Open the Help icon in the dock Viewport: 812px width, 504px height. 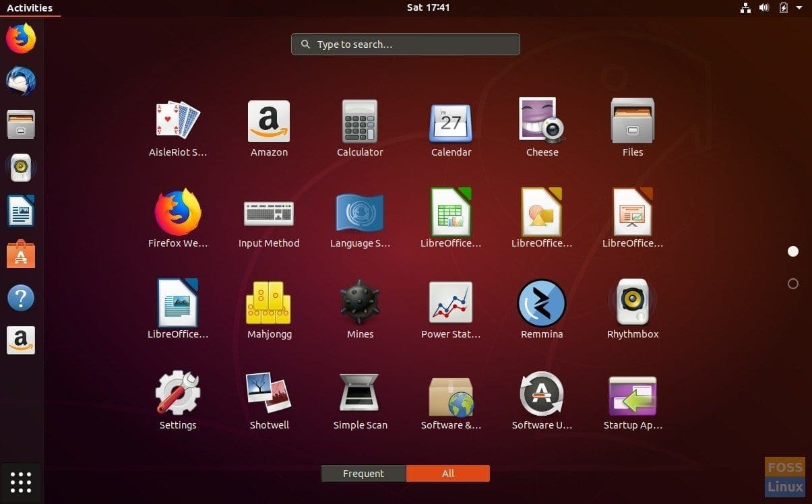click(21, 297)
